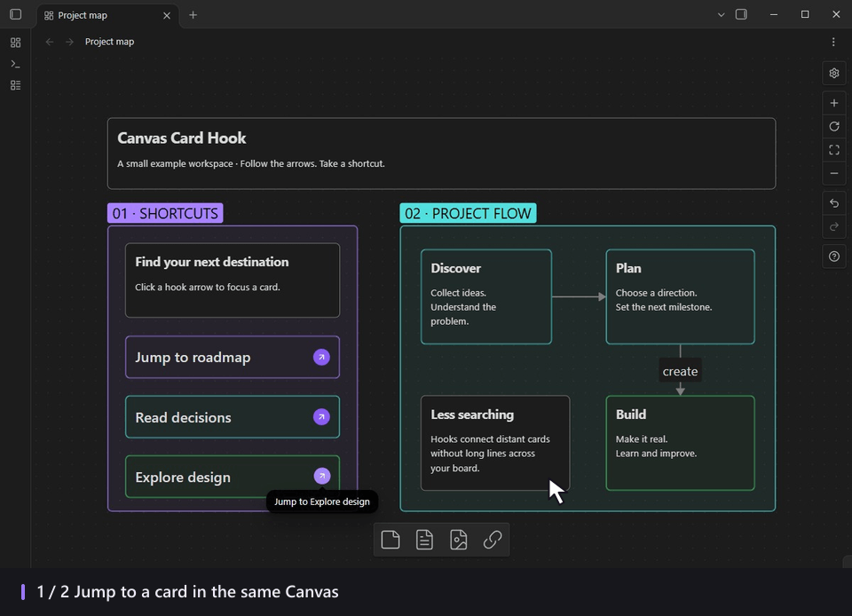Navigate back with the left arrow
The height and width of the screenshot is (616, 852).
point(50,42)
